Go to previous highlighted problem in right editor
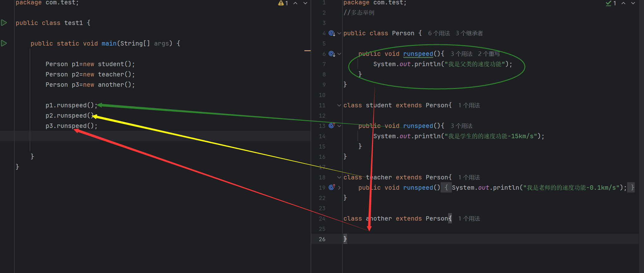Screen dimensions: 644x273 pos(623,3)
